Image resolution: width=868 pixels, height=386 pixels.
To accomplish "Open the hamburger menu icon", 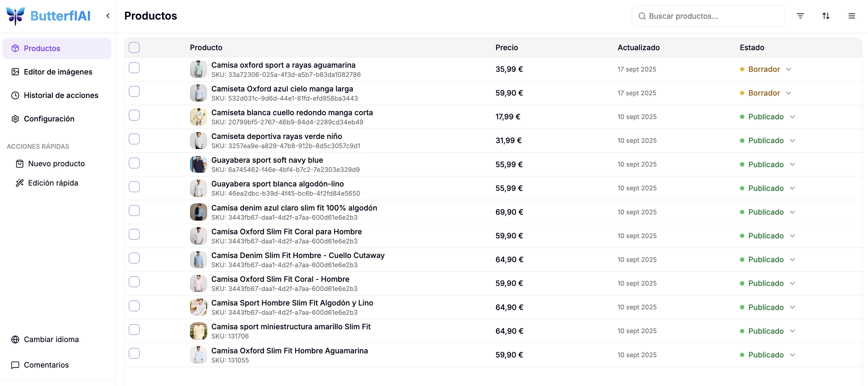I will 851,16.
